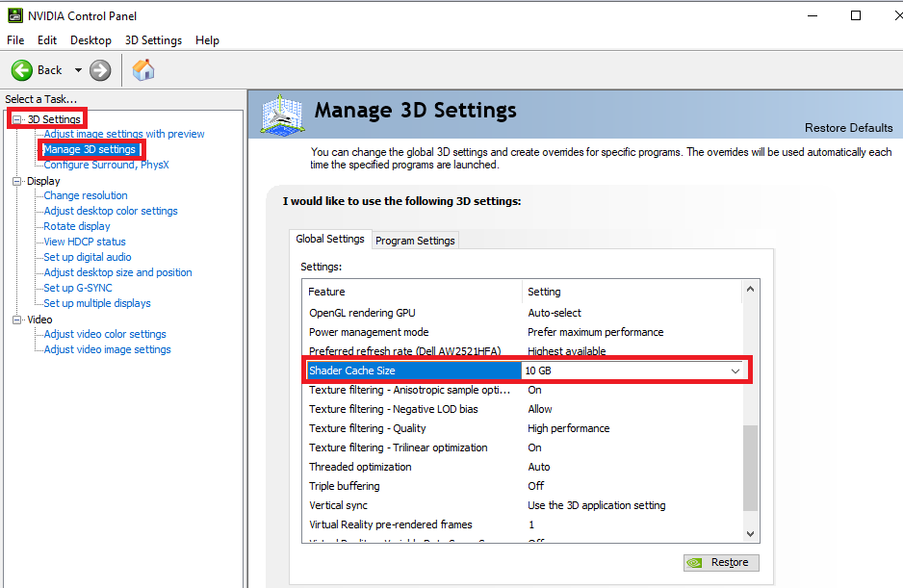
Task: Click 'Off' value for Triple buffering
Action: (x=535, y=486)
